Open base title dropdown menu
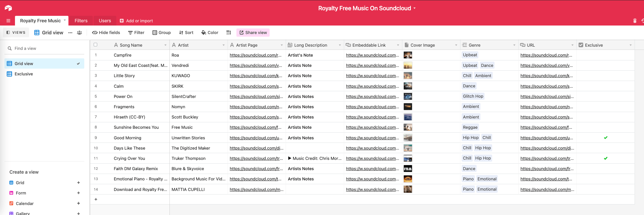The image size is (644, 215). coord(415,8)
